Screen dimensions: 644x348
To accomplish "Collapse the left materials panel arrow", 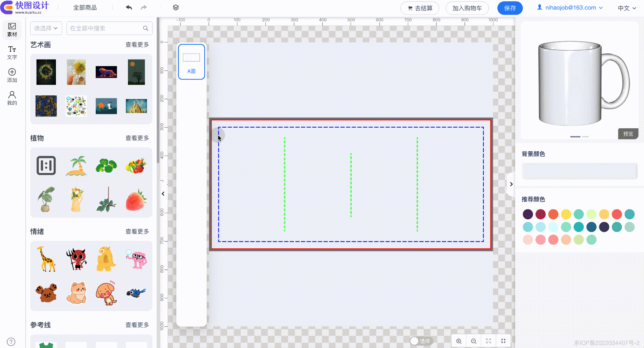I will point(163,194).
